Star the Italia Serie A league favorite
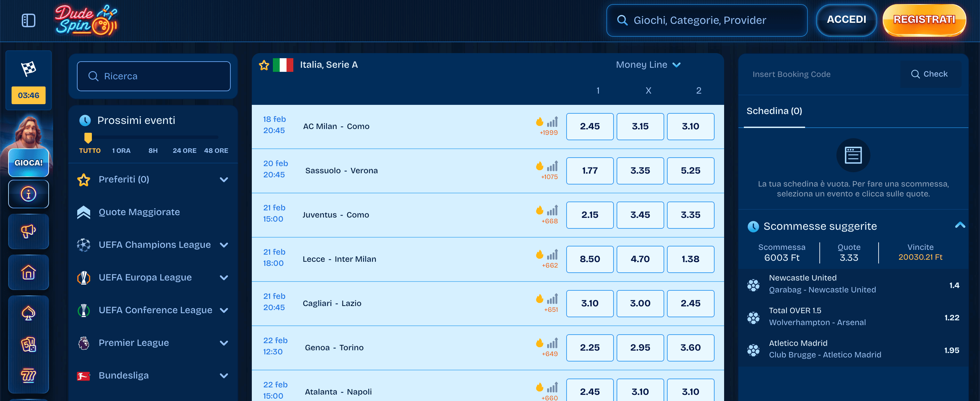This screenshot has height=401, width=980. point(263,65)
